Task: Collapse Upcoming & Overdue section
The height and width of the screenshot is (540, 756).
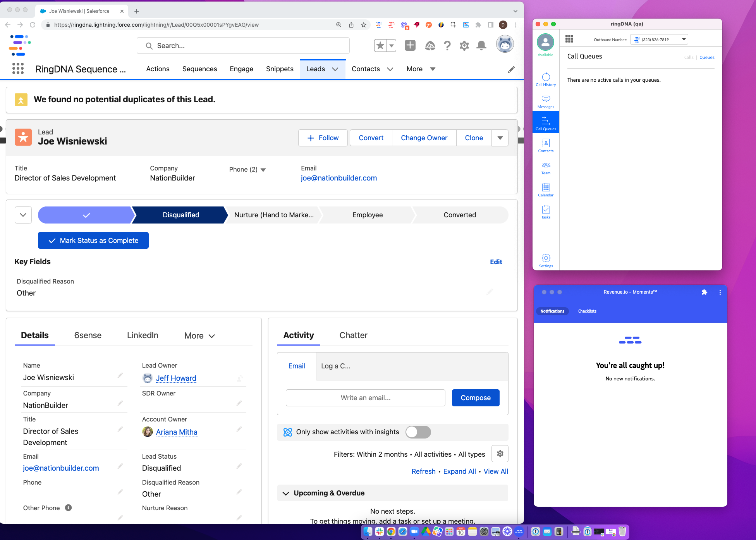Action: pyautogui.click(x=286, y=493)
